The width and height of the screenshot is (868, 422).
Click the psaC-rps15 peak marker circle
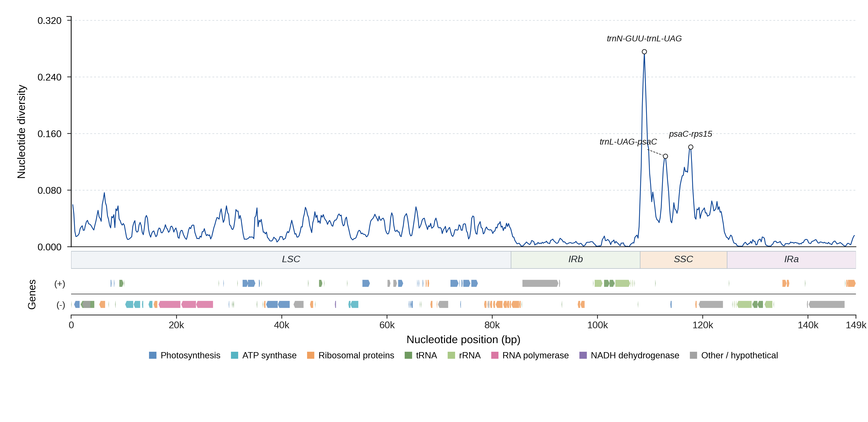[x=691, y=147]
